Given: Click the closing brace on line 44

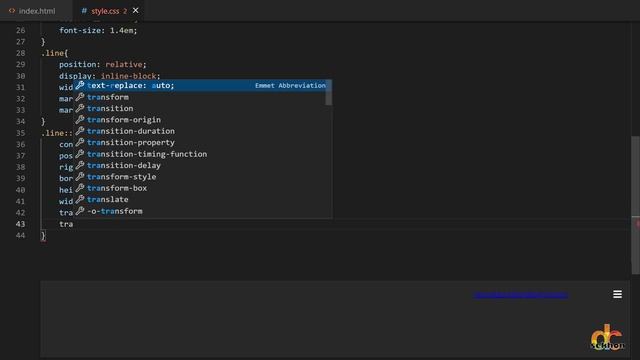Looking at the screenshot, I should pyautogui.click(x=43, y=236).
